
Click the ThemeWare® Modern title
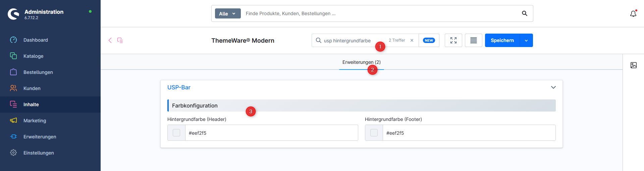[x=243, y=41]
